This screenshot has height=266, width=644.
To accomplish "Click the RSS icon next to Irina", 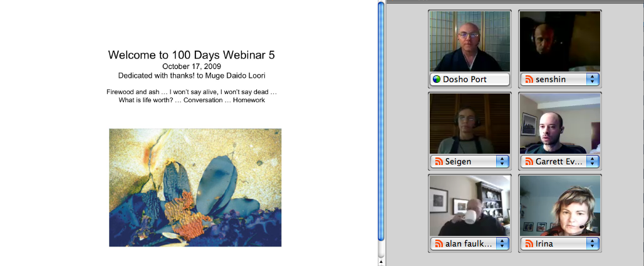I will [529, 244].
